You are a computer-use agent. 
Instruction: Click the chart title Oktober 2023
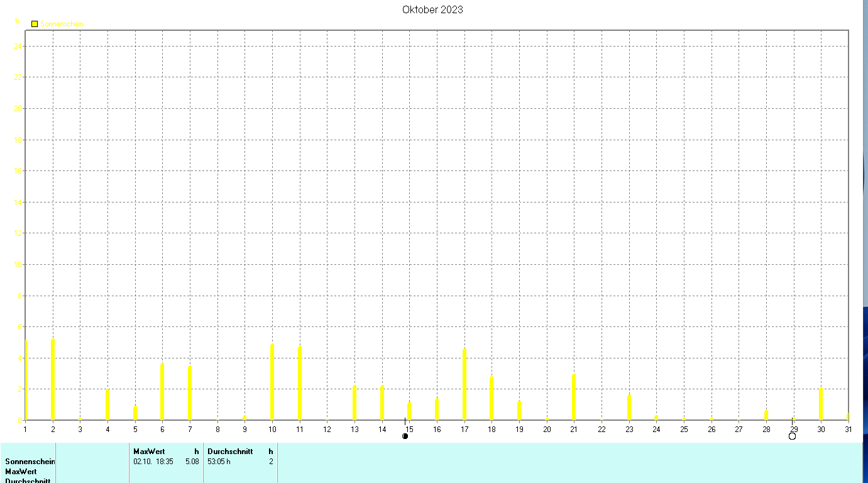tap(432, 9)
